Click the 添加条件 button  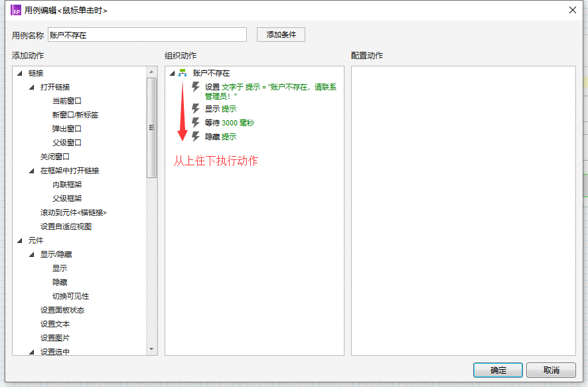pyautogui.click(x=281, y=35)
